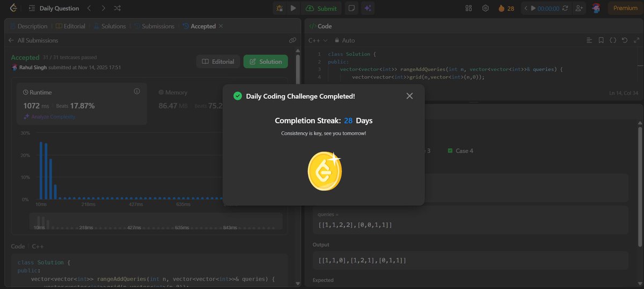Screen dimensions: 644x289
Task: Switch to the Description tab
Action: click(x=28, y=26)
